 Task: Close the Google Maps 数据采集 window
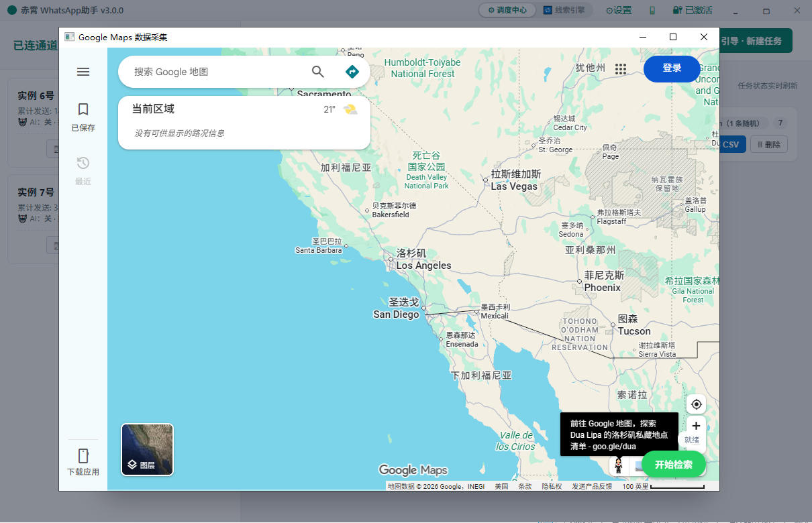[704, 37]
